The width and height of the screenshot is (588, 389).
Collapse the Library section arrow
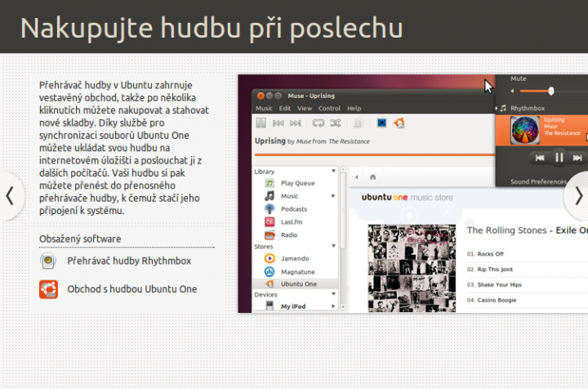click(333, 171)
